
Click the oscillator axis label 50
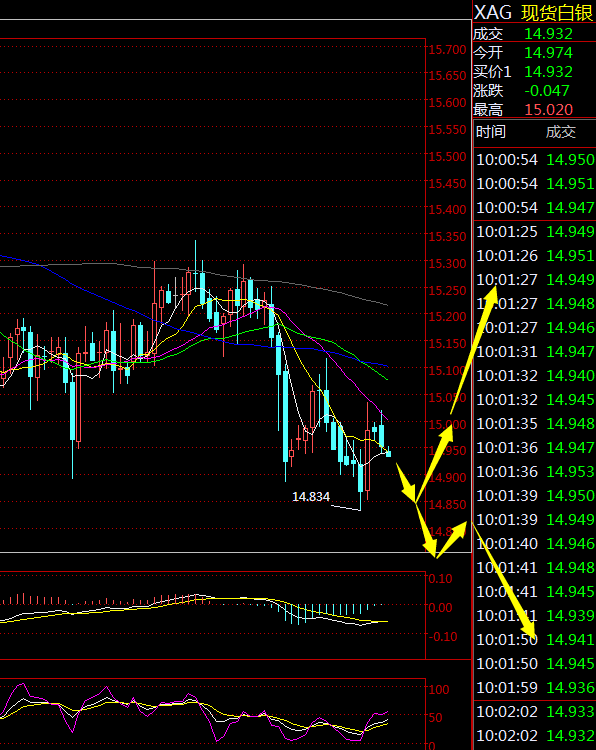[x=436, y=717]
